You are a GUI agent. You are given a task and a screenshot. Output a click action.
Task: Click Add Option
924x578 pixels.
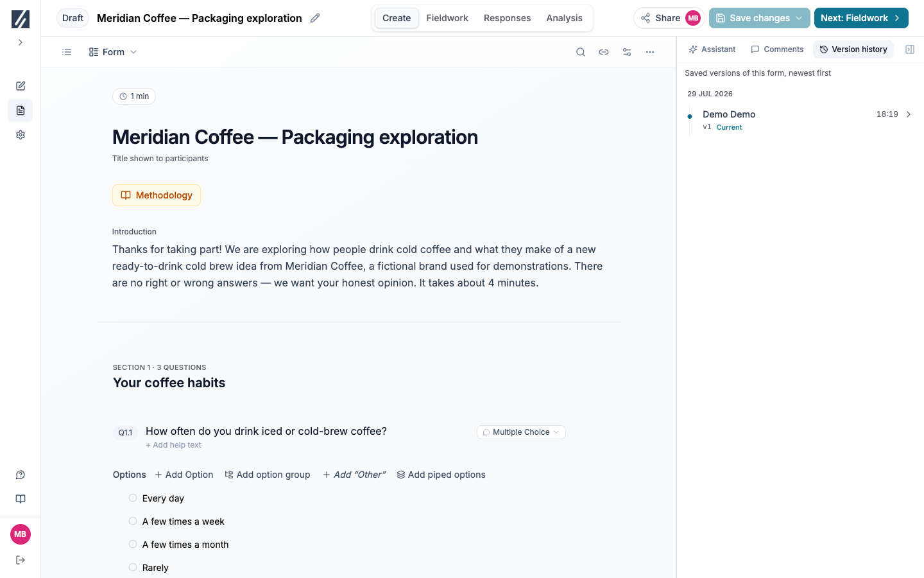click(184, 475)
